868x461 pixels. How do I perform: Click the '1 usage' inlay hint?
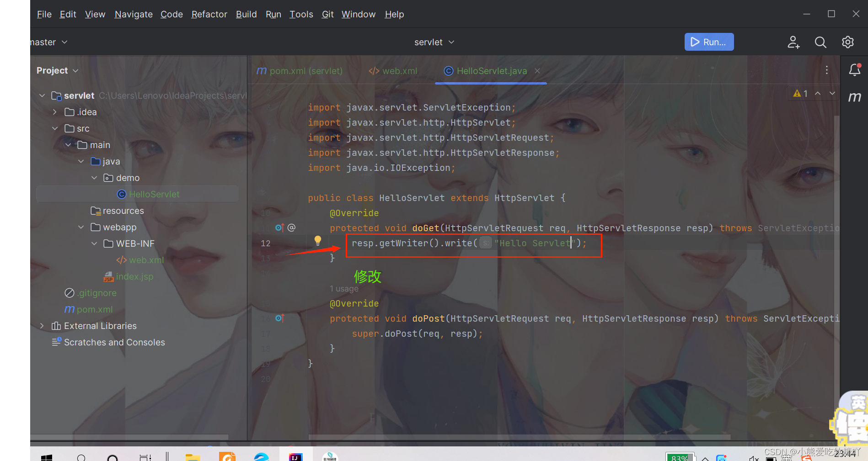[344, 289]
